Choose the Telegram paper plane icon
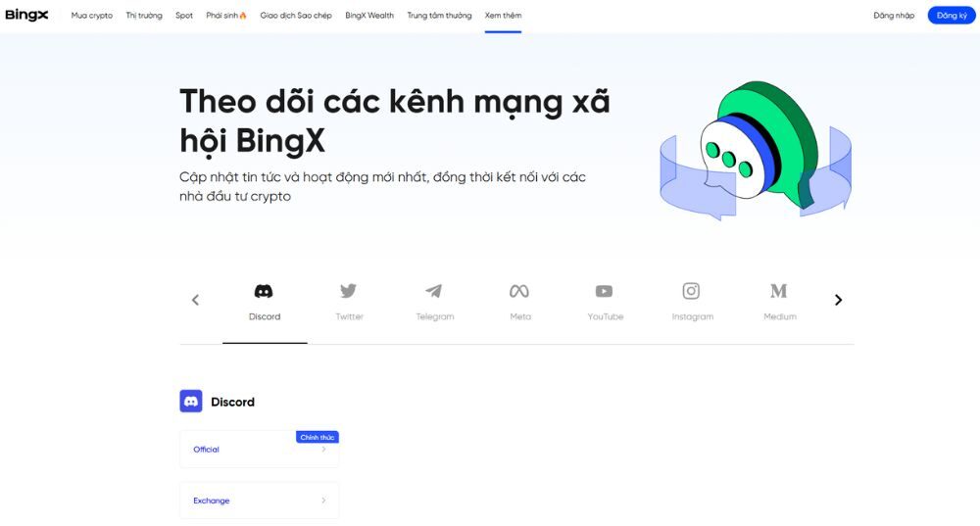Image resolution: width=980 pixels, height=526 pixels. click(434, 291)
